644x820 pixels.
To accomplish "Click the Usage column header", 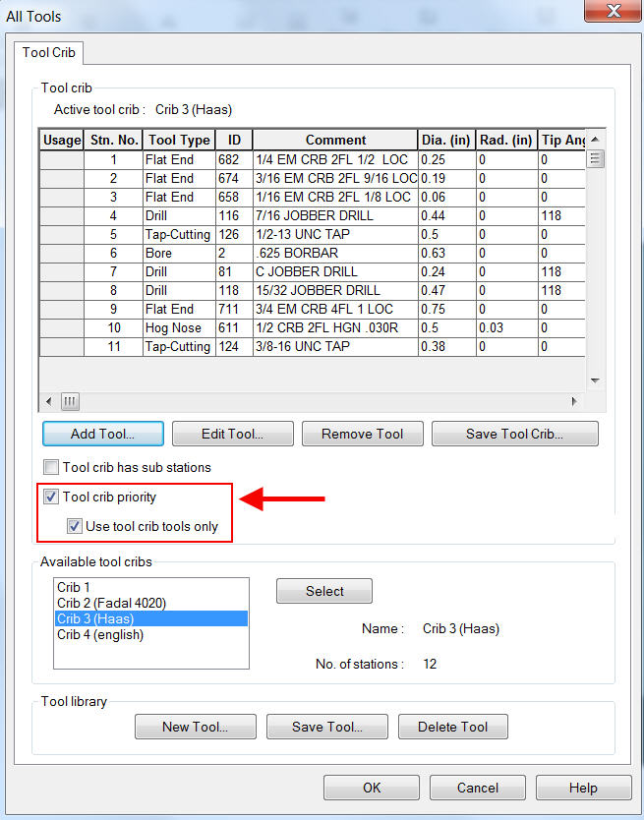I will (62, 140).
